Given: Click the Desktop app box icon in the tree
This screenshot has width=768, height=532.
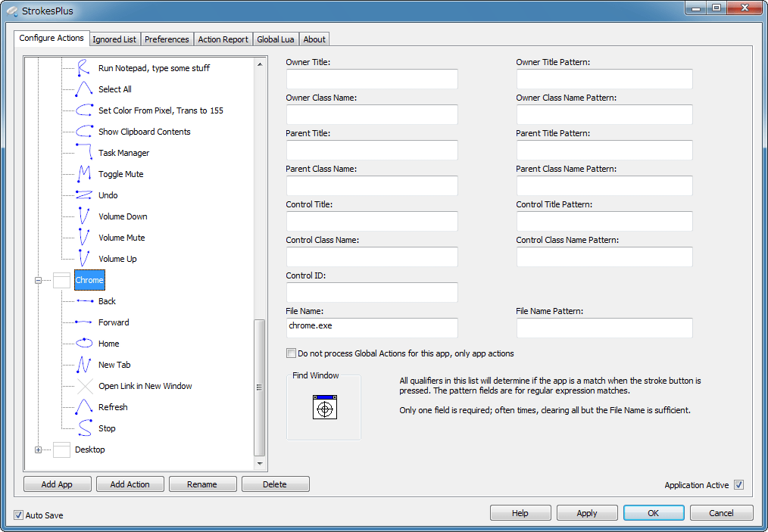Looking at the screenshot, I should [x=61, y=450].
